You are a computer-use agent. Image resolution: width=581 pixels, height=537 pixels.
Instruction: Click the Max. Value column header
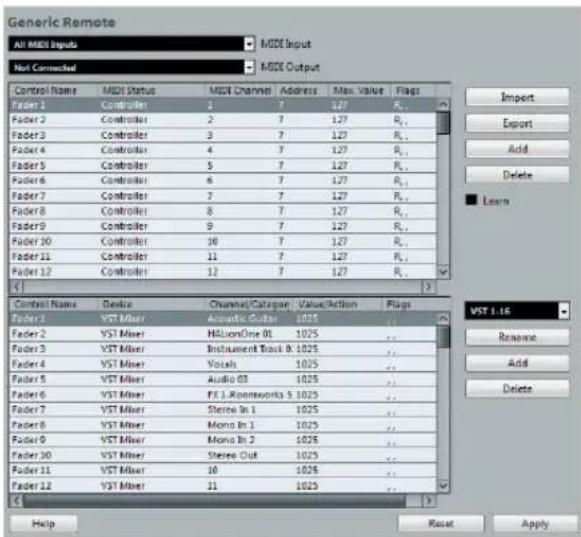[360, 90]
